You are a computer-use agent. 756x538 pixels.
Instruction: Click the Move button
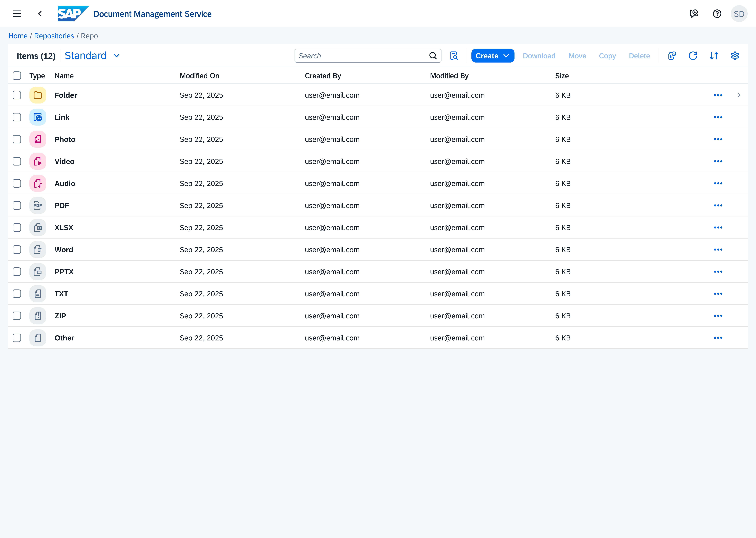point(577,56)
